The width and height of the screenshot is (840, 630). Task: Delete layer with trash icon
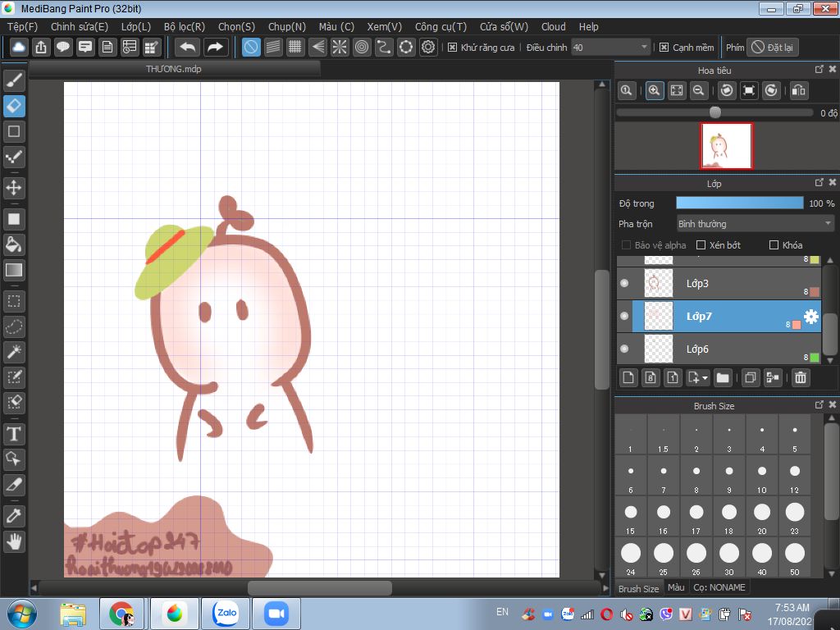801,377
